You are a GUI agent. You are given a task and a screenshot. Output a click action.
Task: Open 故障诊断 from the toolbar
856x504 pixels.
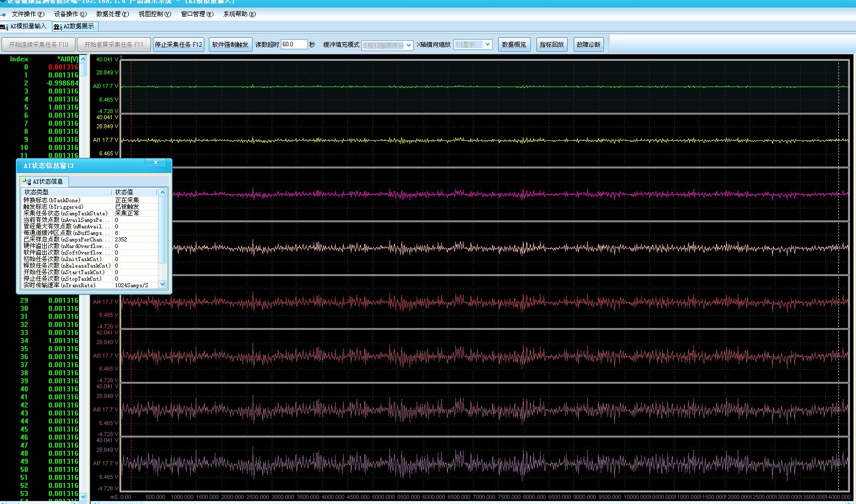pos(588,45)
